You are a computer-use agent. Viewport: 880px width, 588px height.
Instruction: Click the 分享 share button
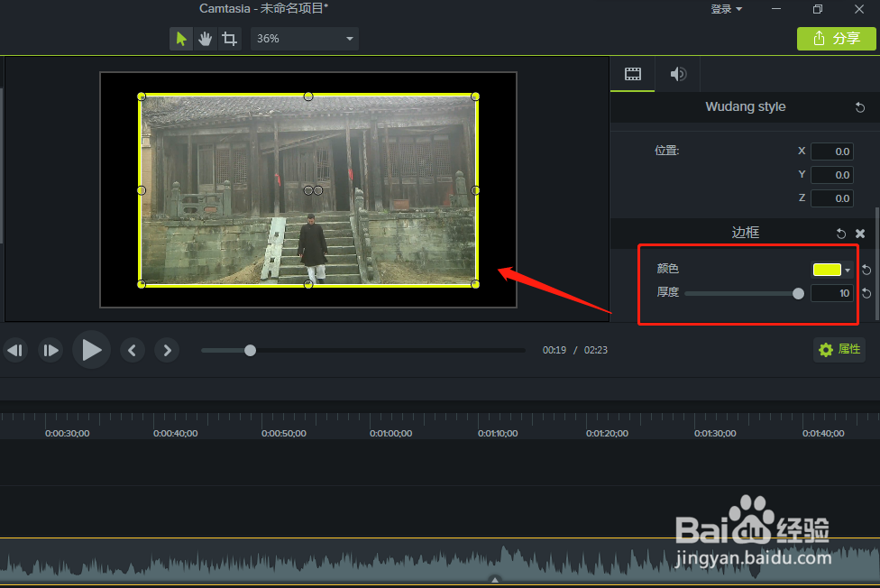coord(836,39)
